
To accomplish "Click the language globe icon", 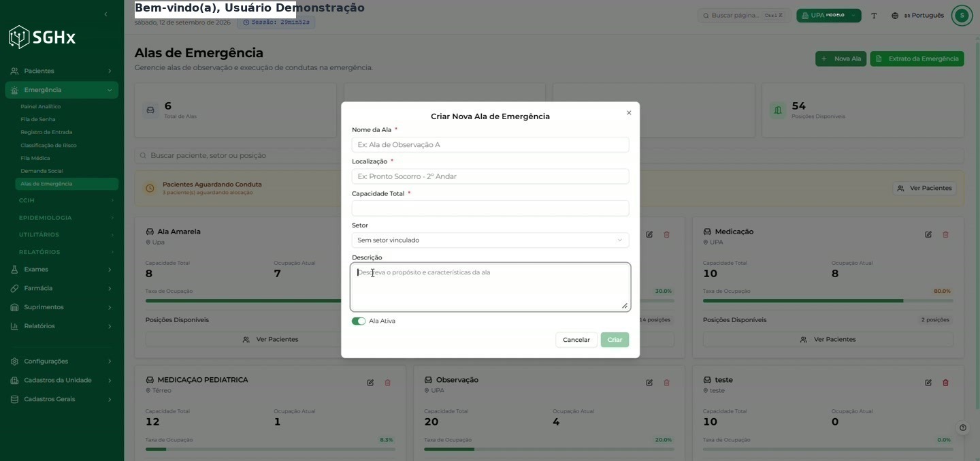I will [x=895, y=16].
